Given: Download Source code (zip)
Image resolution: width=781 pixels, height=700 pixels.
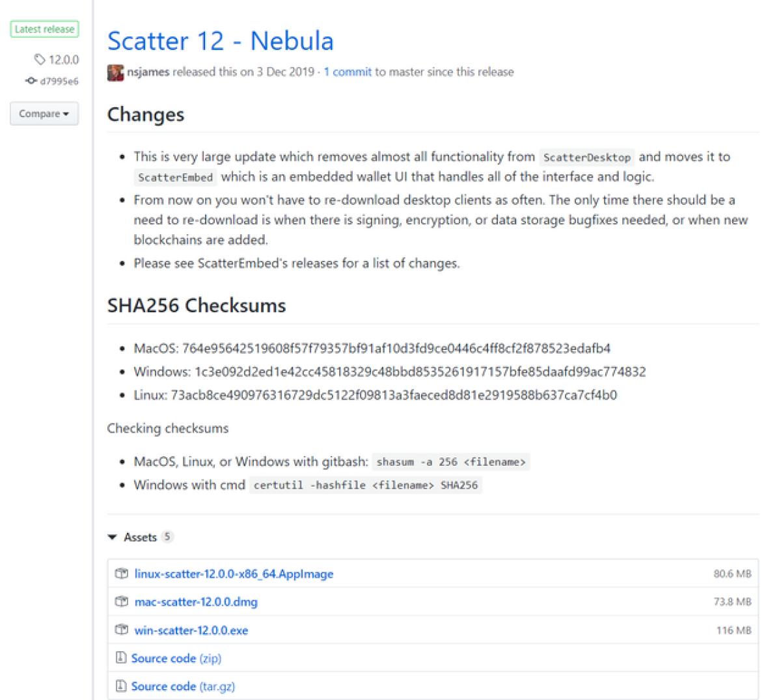Looking at the screenshot, I should click(x=176, y=658).
